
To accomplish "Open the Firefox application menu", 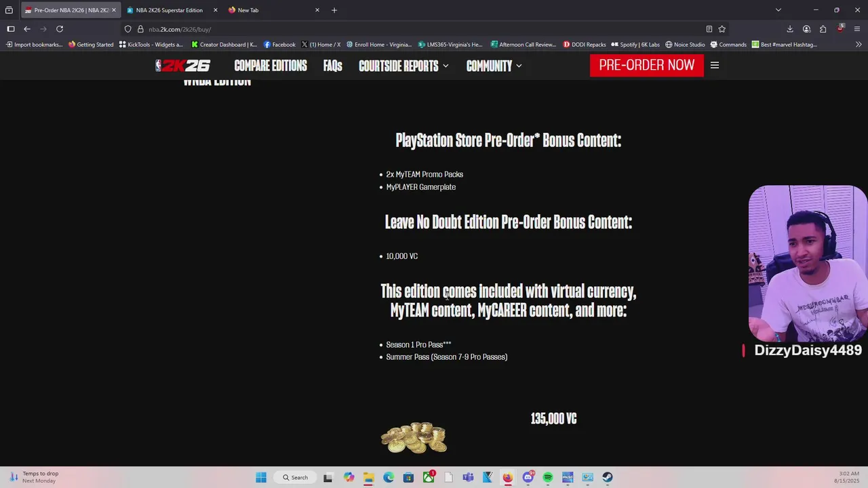I will pyautogui.click(x=858, y=29).
